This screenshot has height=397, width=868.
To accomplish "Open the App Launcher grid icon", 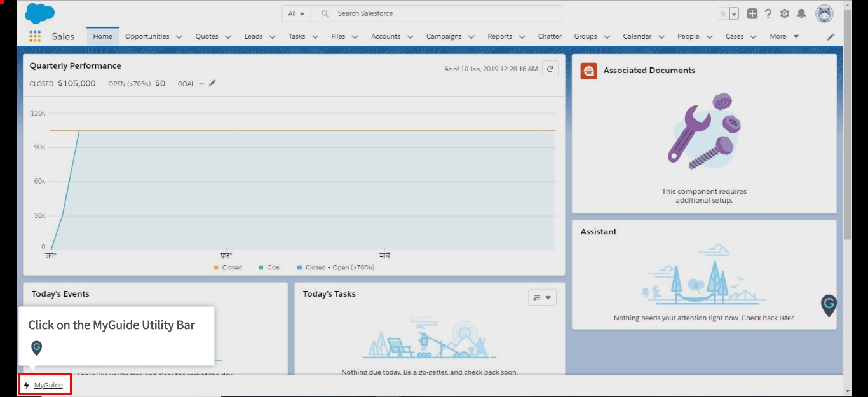I will pos(35,36).
